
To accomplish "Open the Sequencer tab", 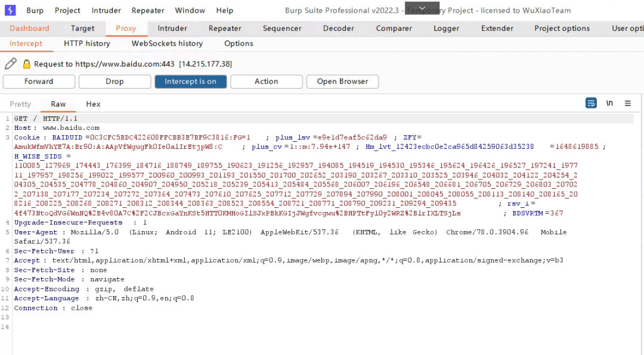I will point(282,29).
